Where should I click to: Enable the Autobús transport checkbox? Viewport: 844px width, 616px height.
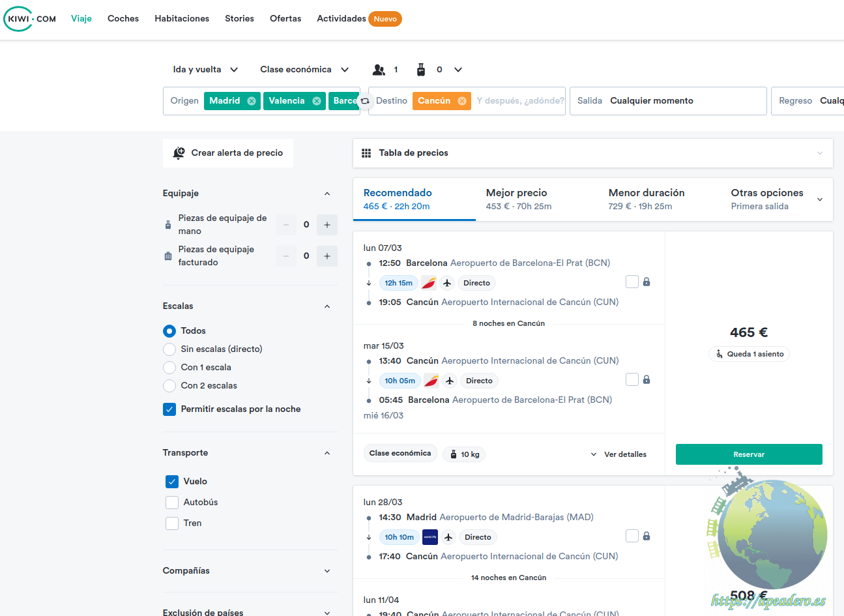(x=172, y=503)
